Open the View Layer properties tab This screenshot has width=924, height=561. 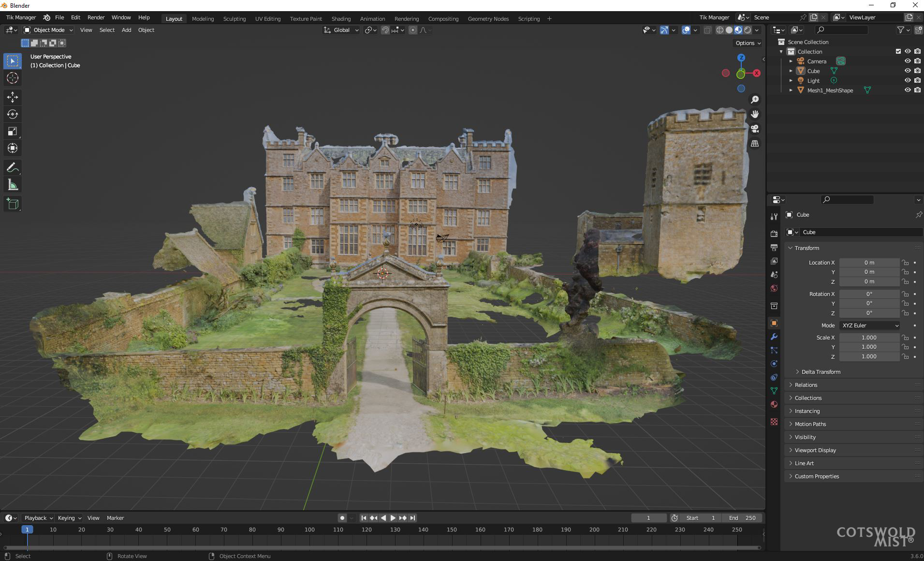tap(774, 261)
